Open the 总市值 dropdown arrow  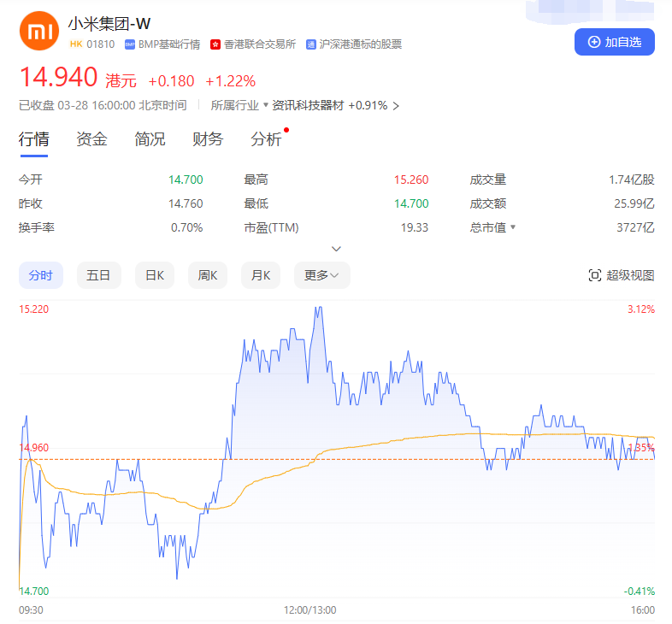point(513,227)
